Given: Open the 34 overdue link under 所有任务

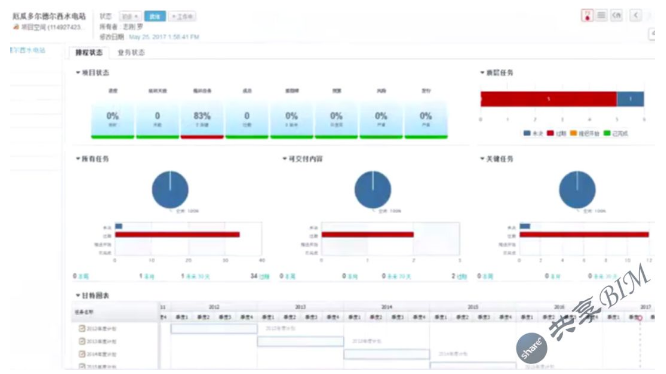Looking at the screenshot, I should [x=260, y=276].
